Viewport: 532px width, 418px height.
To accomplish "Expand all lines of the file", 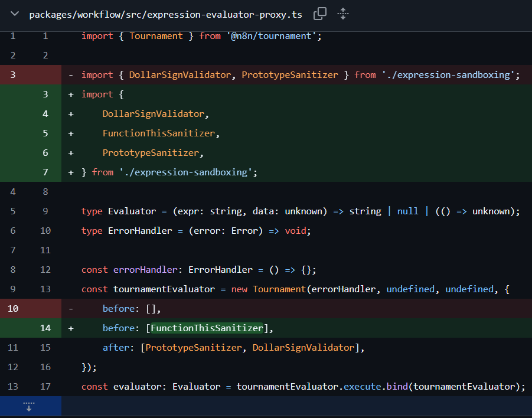I will point(342,14).
